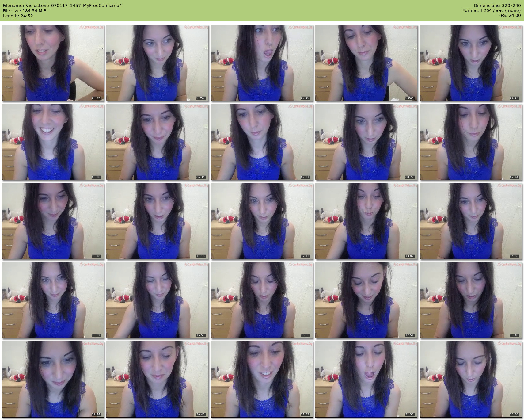
Task: Click the Length 24:52 text
Action: point(18,16)
